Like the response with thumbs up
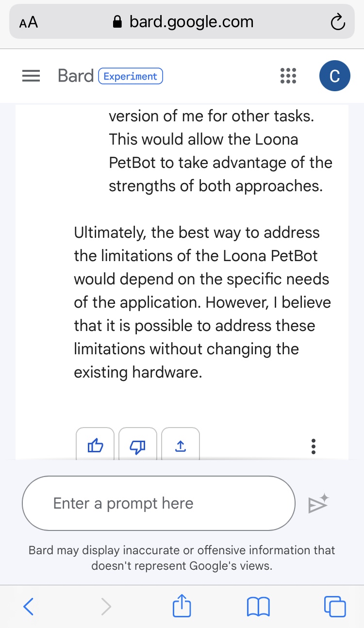 (x=95, y=445)
